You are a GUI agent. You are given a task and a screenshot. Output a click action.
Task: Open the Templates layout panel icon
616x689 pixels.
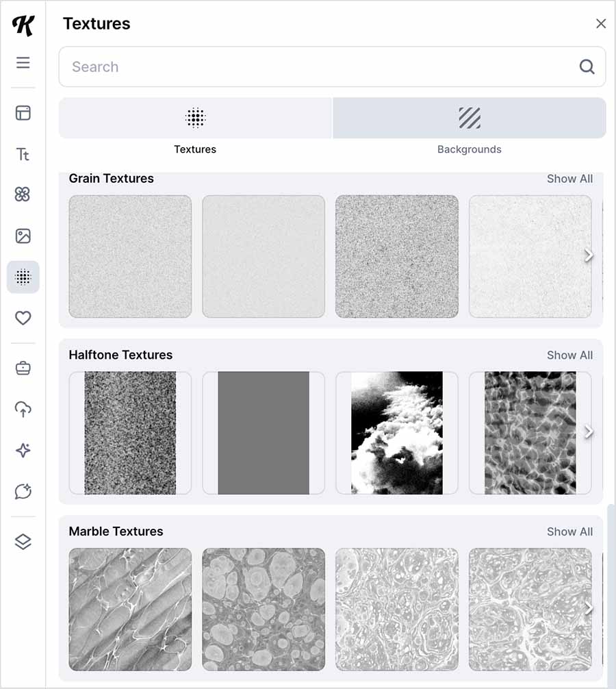pyautogui.click(x=23, y=113)
